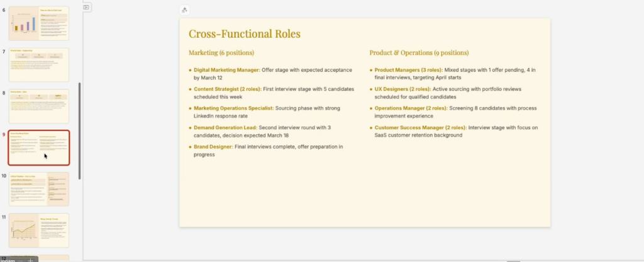Select the "Cross-Functional Roles" slide title
This screenshot has height=262, width=644.
tap(245, 34)
